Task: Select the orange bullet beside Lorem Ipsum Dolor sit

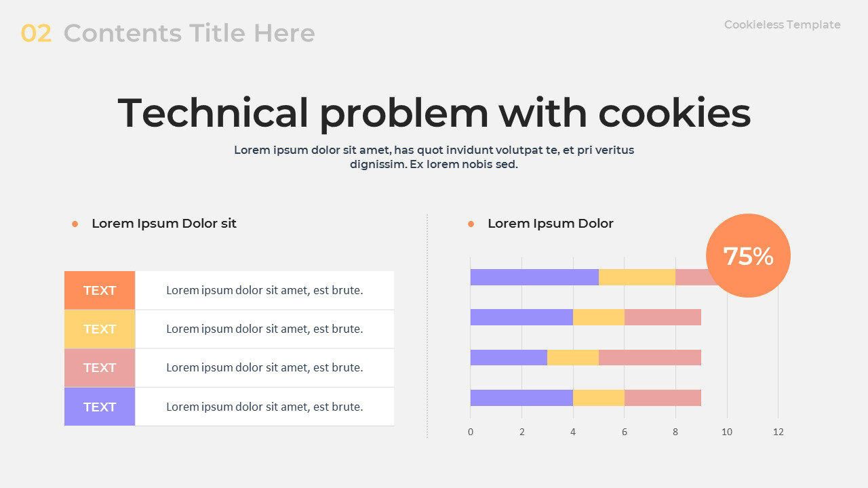Action: pyautogui.click(x=75, y=224)
